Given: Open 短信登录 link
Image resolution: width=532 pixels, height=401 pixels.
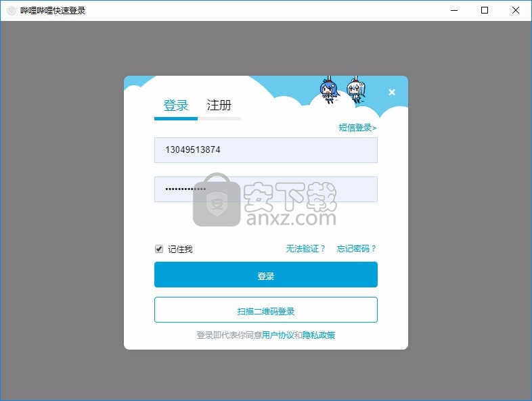Looking at the screenshot, I should point(357,128).
